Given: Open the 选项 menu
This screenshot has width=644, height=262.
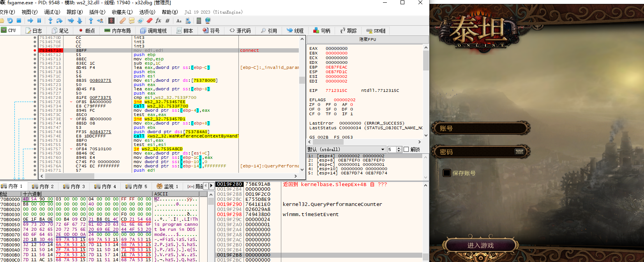Looking at the screenshot, I should point(146,12).
